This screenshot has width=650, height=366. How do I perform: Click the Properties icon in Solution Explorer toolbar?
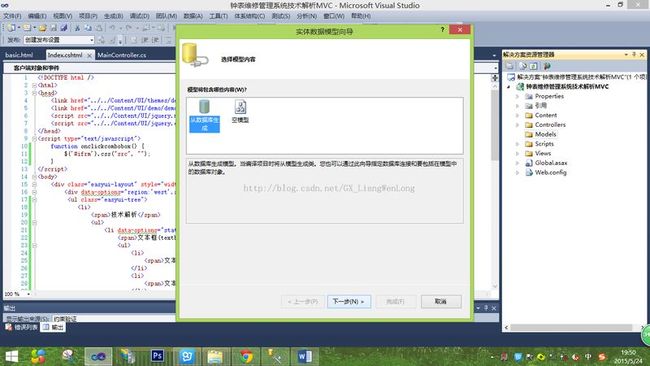(510, 66)
